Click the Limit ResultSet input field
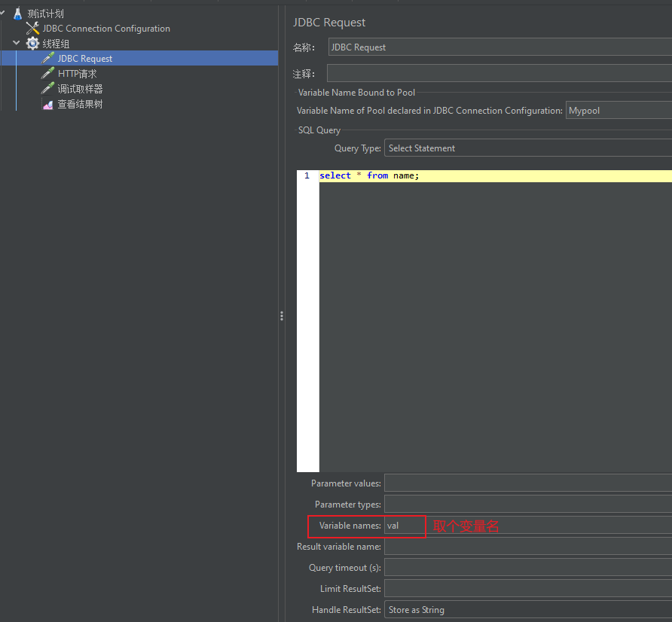The image size is (672, 622). [528, 589]
